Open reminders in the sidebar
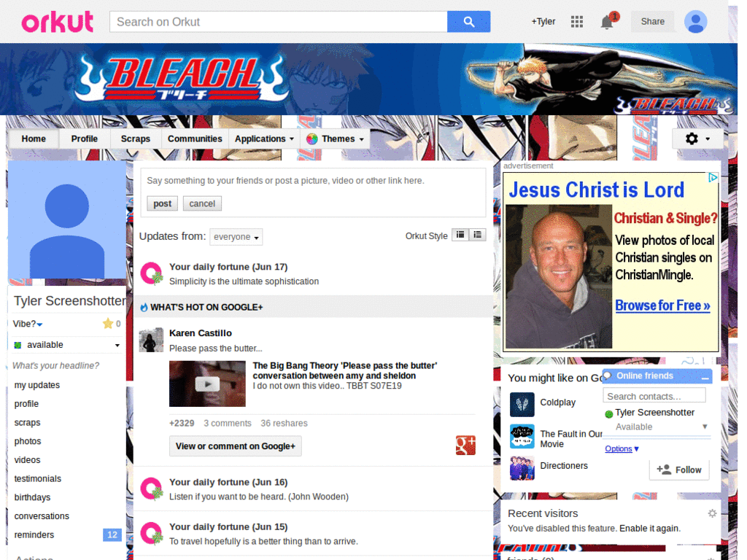Screen dimensions: 747x560 click(x=34, y=534)
